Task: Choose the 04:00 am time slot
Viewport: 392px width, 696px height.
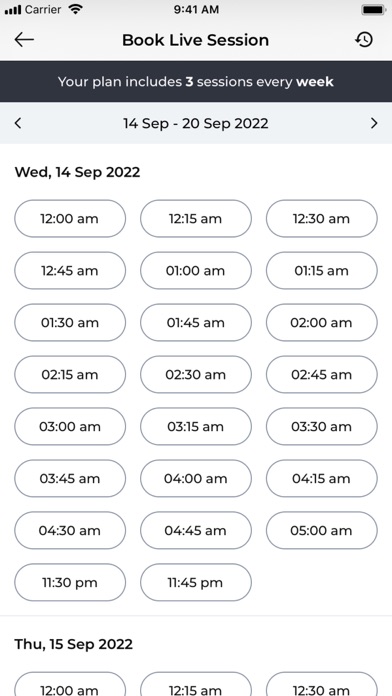Action: pos(196,478)
